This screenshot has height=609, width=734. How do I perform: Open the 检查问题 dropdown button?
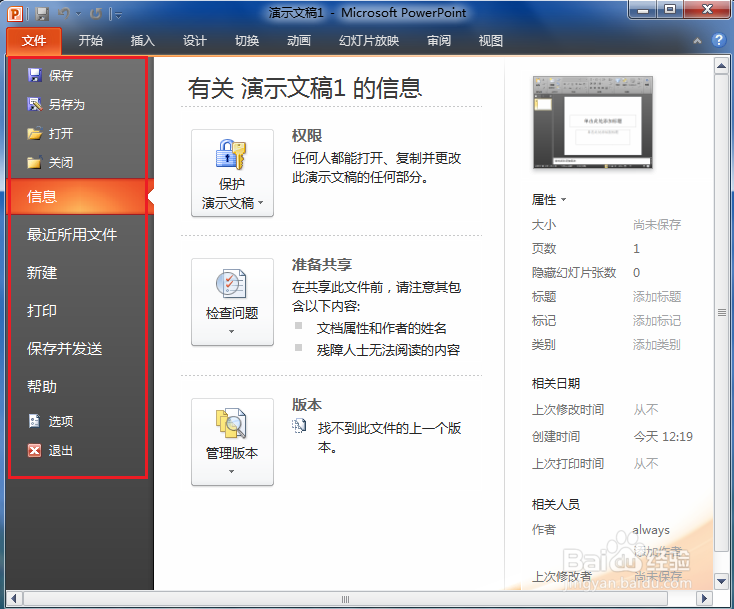[232, 302]
